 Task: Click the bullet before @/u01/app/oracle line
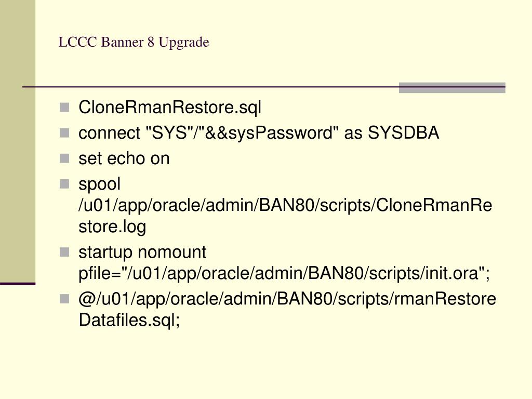point(64,299)
